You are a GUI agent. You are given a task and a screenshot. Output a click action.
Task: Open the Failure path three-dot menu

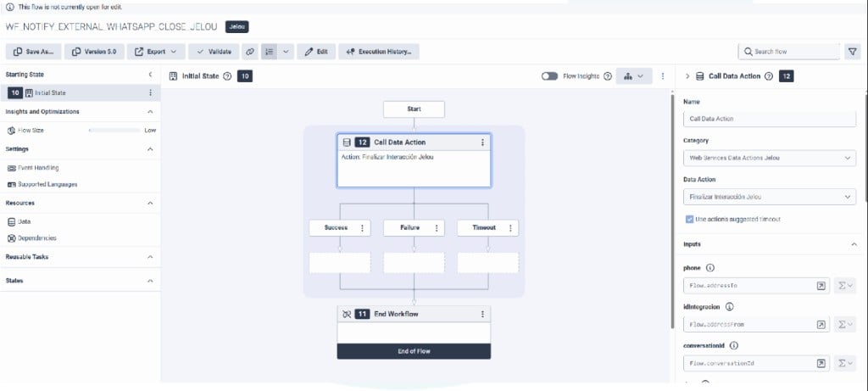point(437,227)
